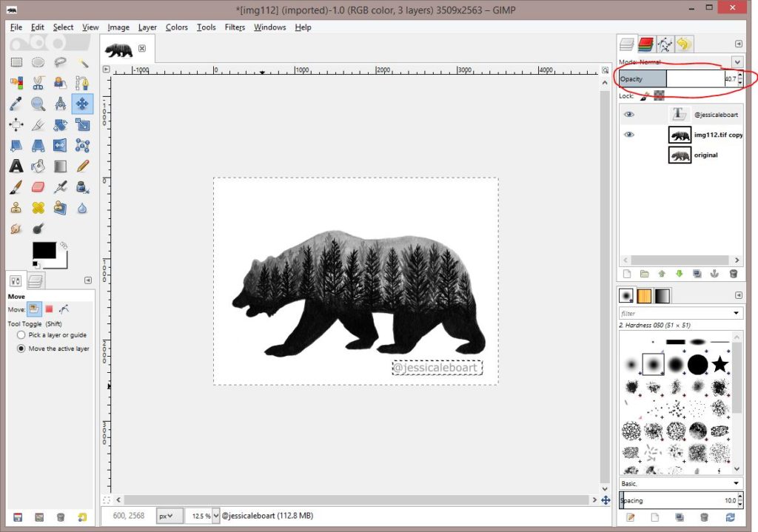This screenshot has width=758, height=532.
Task: Select the Free Select lasso tool
Action: tap(60, 62)
